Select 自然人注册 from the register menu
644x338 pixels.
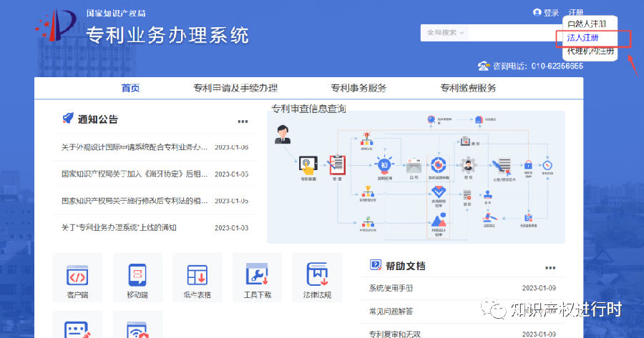pyautogui.click(x=587, y=24)
